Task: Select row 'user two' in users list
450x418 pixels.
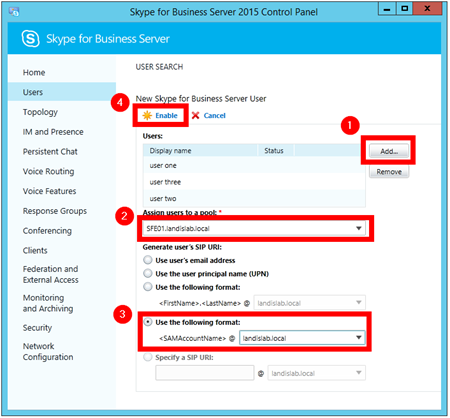Action: [x=254, y=198]
